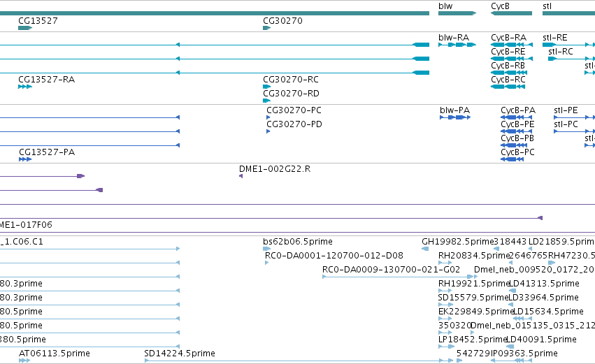
Task: Select the SD14224.5prime EST label
Action: pos(180,354)
